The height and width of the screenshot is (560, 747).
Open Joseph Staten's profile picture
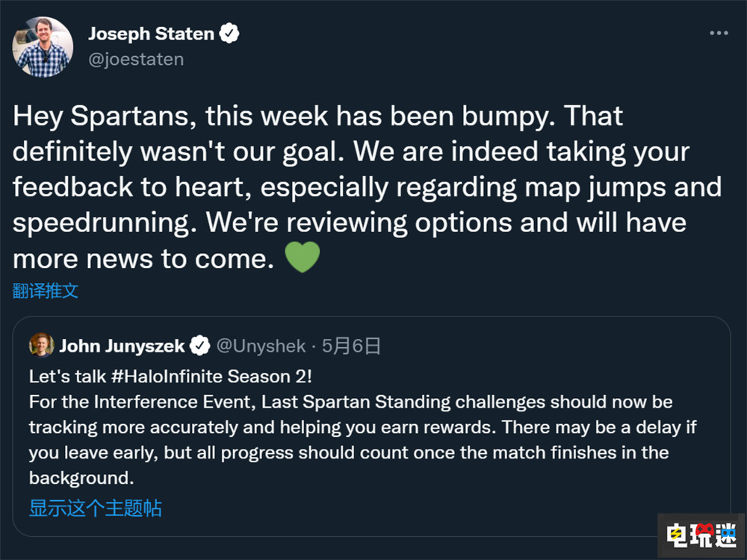[43, 46]
